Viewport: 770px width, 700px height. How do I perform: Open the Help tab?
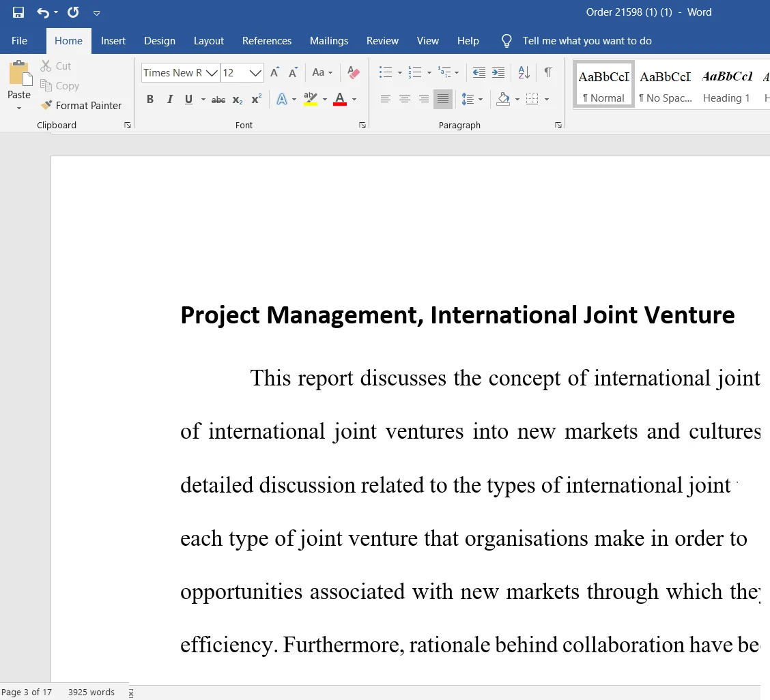point(468,41)
